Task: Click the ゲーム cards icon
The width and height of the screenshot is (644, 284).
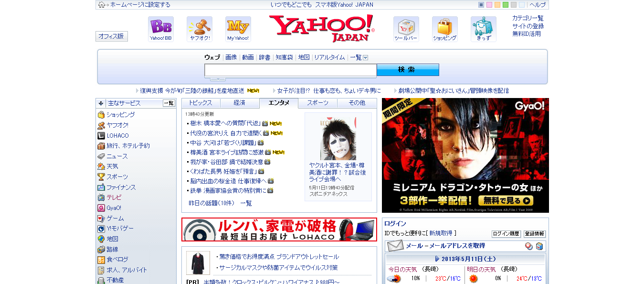Action: click(x=101, y=218)
